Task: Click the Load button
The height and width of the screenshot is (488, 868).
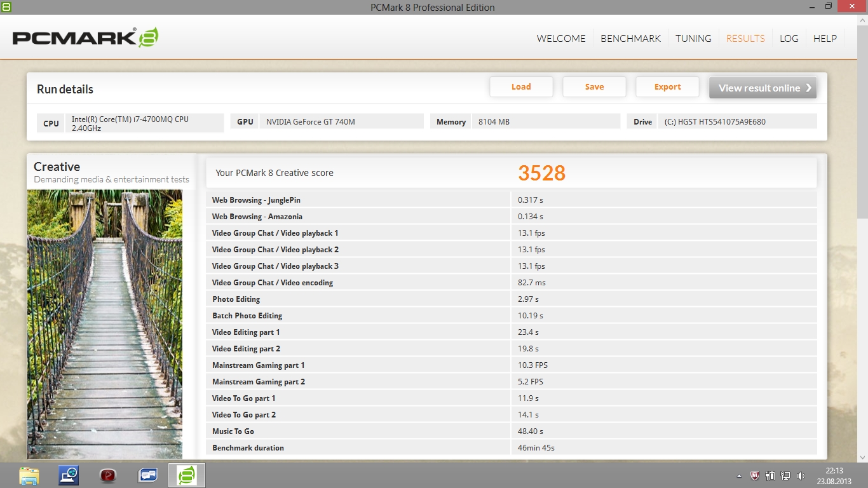Action: (x=521, y=87)
